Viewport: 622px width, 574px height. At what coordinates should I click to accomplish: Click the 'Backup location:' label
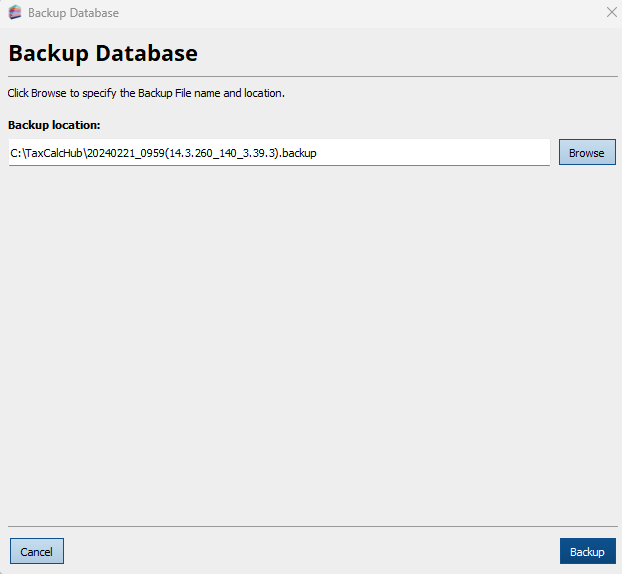[x=54, y=125]
